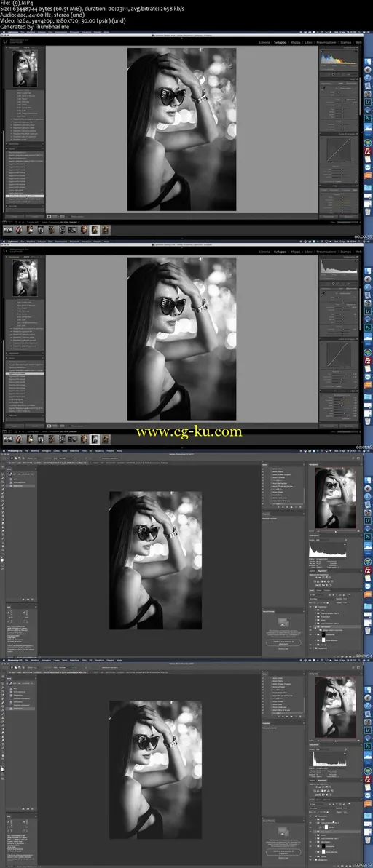Click Navigator preview thumbnail in the 00:02:32 frame
Image resolution: width=373 pixels, height=868 pixels.
(x=335, y=707)
